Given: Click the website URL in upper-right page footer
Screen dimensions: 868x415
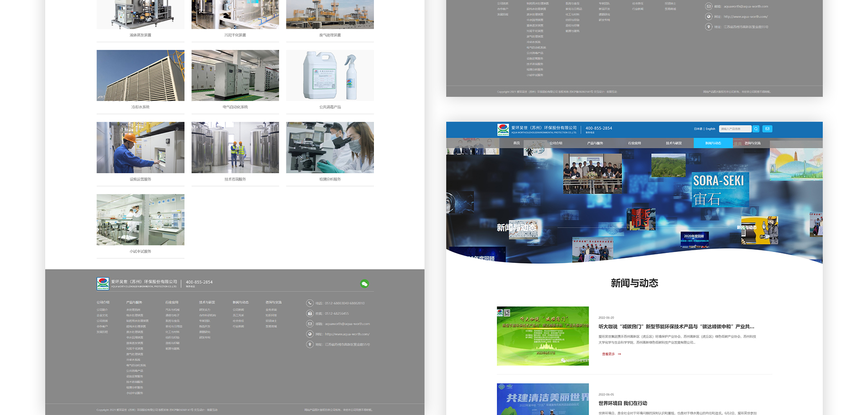Looking at the screenshot, I should point(746,17).
